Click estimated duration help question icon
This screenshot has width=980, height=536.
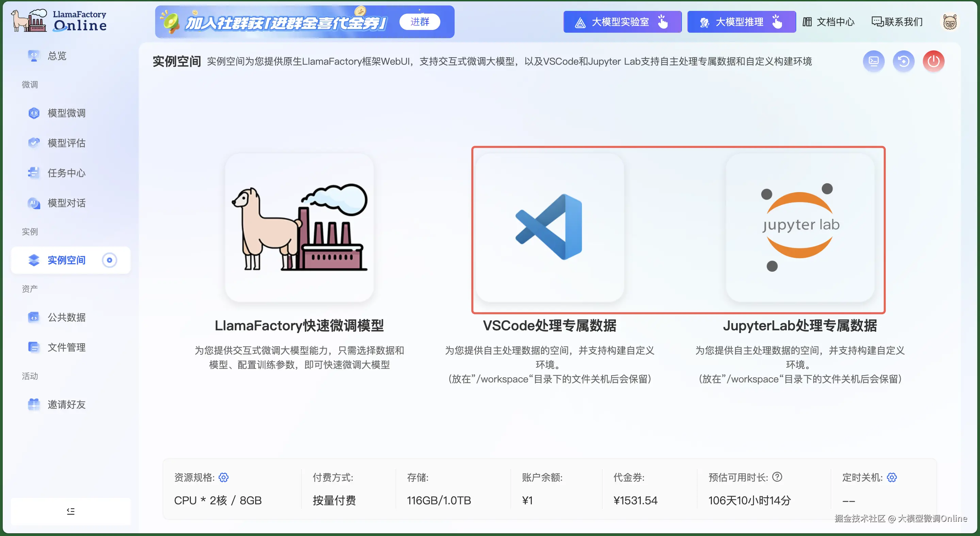(x=777, y=477)
